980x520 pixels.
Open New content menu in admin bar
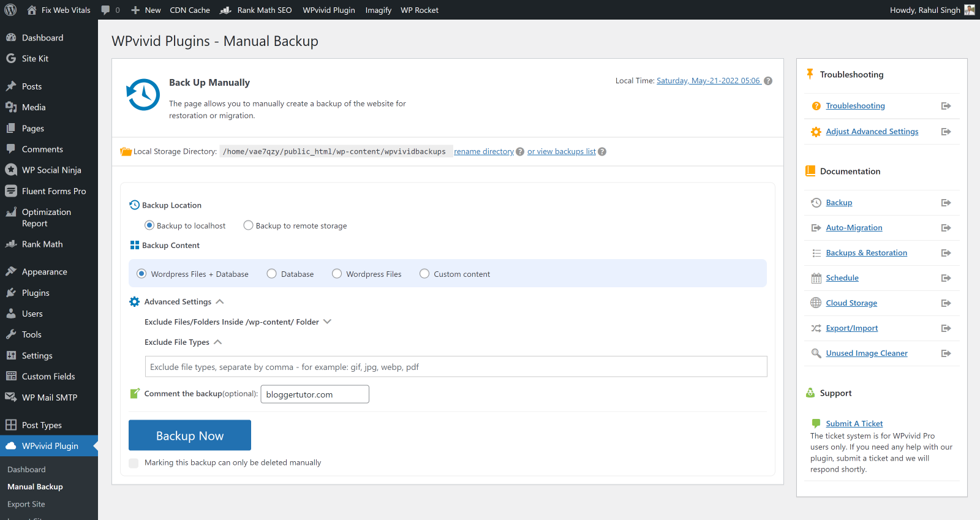click(x=146, y=10)
